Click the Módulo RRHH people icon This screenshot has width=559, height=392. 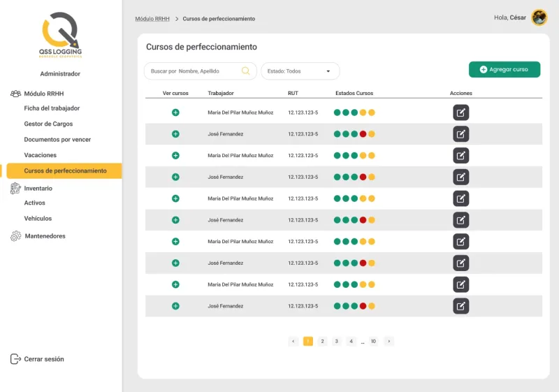coord(15,94)
